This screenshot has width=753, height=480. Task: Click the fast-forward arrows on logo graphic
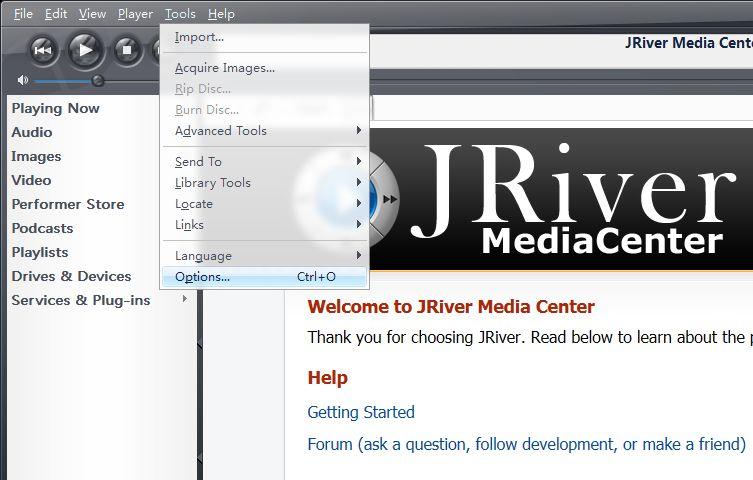pos(390,199)
